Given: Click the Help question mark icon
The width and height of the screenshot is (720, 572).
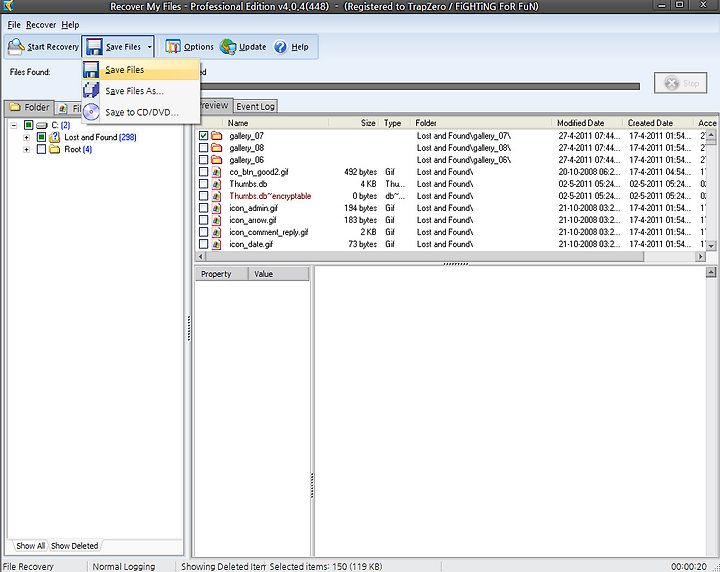Looking at the screenshot, I should click(x=280, y=47).
